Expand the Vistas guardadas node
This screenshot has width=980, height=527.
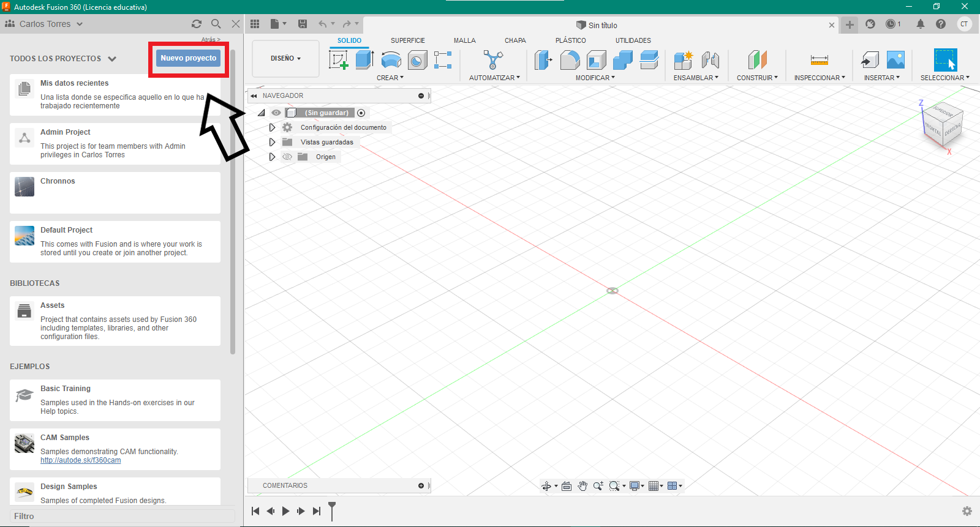click(272, 142)
